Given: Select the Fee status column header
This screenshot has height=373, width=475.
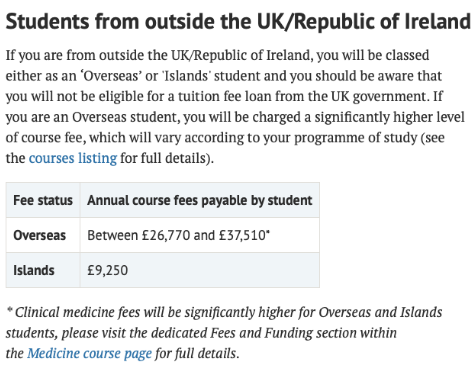Looking at the screenshot, I should (43, 200).
